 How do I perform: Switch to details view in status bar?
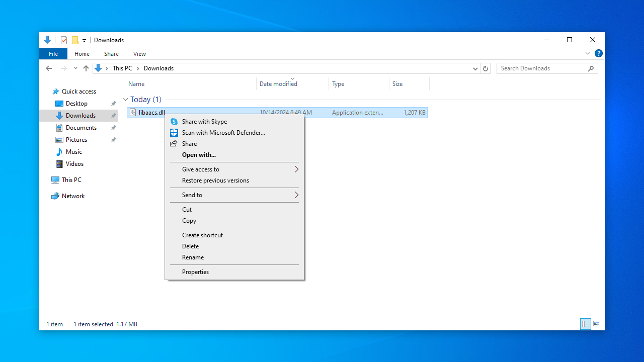(x=586, y=324)
